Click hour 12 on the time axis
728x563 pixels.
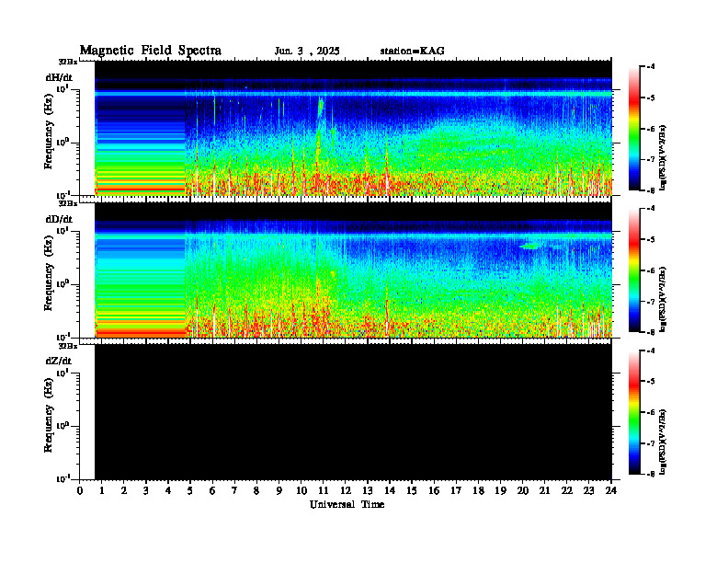click(x=346, y=491)
